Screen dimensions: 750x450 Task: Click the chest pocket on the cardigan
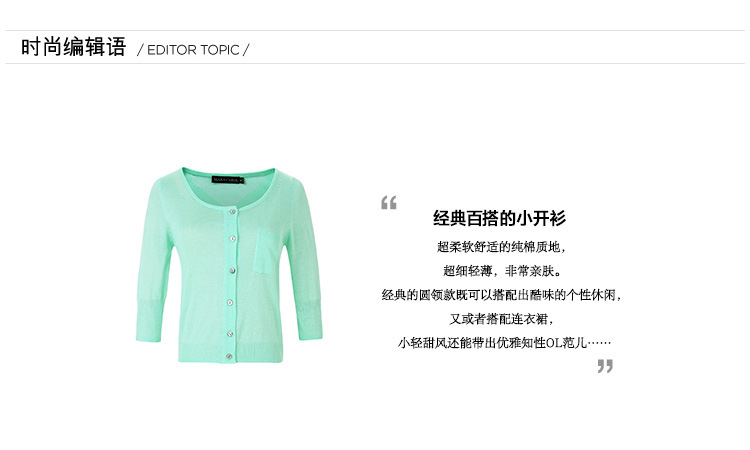[x=266, y=252]
